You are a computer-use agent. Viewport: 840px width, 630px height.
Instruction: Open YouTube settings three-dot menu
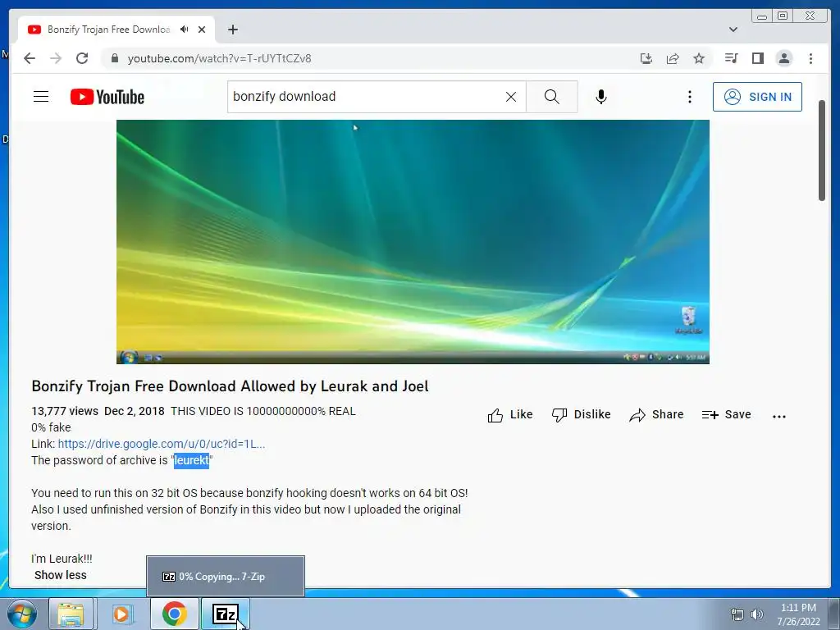pos(690,97)
